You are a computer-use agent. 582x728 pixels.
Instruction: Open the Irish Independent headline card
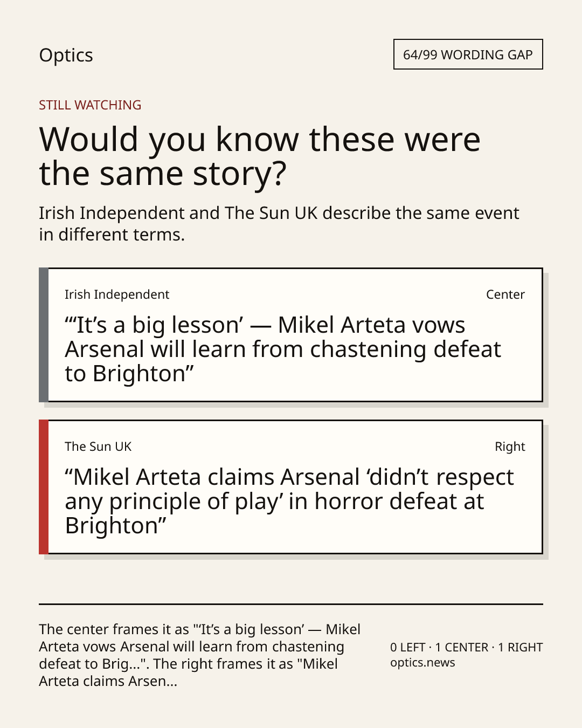(x=291, y=335)
